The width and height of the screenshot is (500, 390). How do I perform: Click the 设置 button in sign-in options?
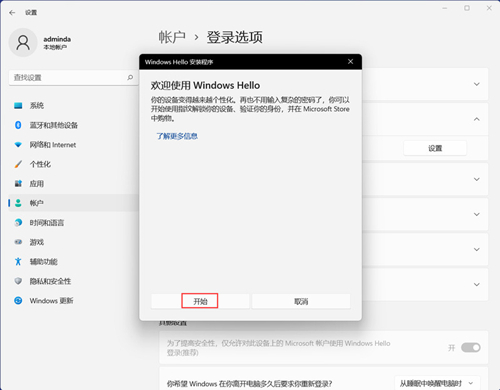point(435,148)
